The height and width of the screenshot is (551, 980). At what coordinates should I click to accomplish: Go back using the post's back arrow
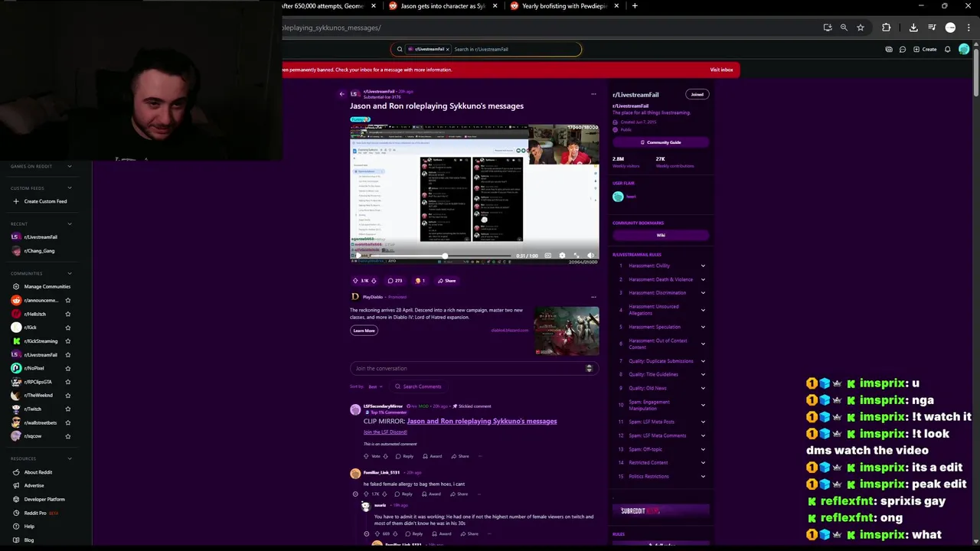[342, 94]
